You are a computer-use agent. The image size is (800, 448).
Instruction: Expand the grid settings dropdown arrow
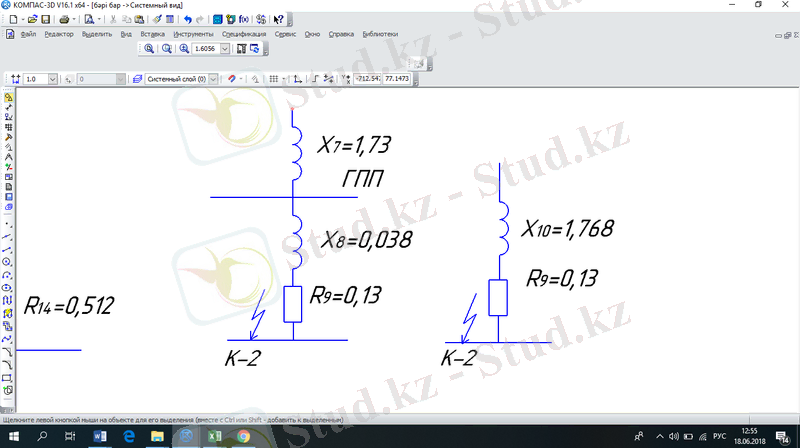tap(284, 79)
